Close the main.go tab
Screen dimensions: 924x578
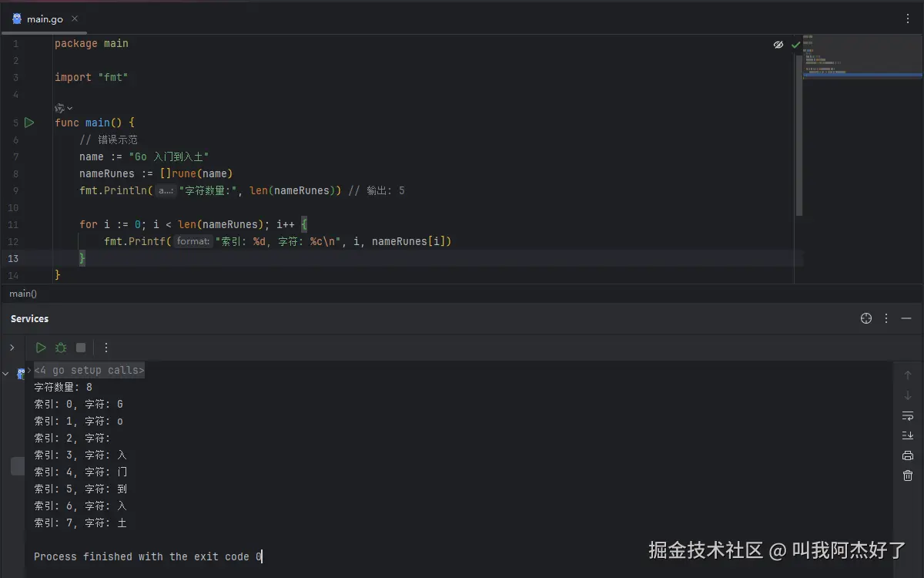pyautogui.click(x=74, y=19)
